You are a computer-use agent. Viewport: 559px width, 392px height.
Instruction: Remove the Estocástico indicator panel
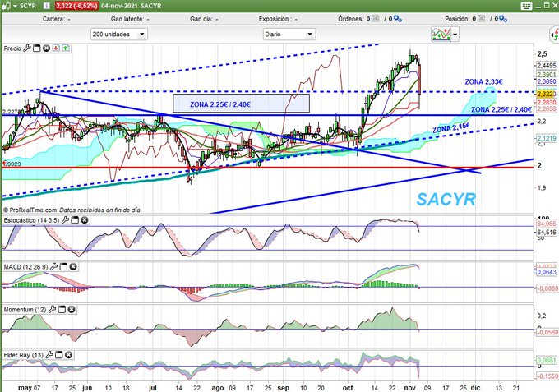[85, 220]
